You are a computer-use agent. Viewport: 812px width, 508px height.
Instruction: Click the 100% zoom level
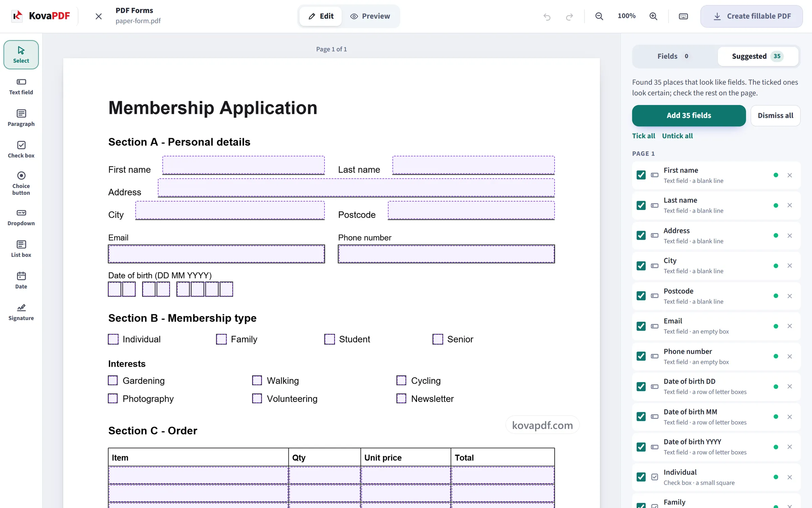point(626,16)
